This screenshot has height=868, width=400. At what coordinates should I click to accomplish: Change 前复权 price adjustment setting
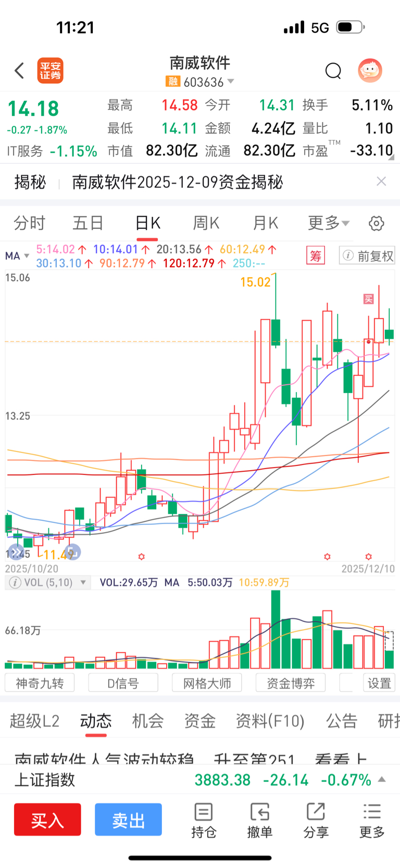[x=367, y=256]
